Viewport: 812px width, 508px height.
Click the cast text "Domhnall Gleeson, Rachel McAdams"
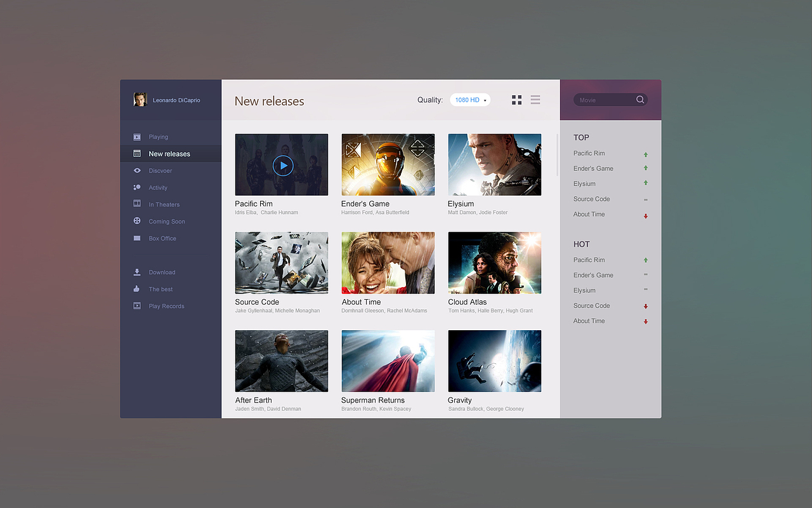[384, 311]
